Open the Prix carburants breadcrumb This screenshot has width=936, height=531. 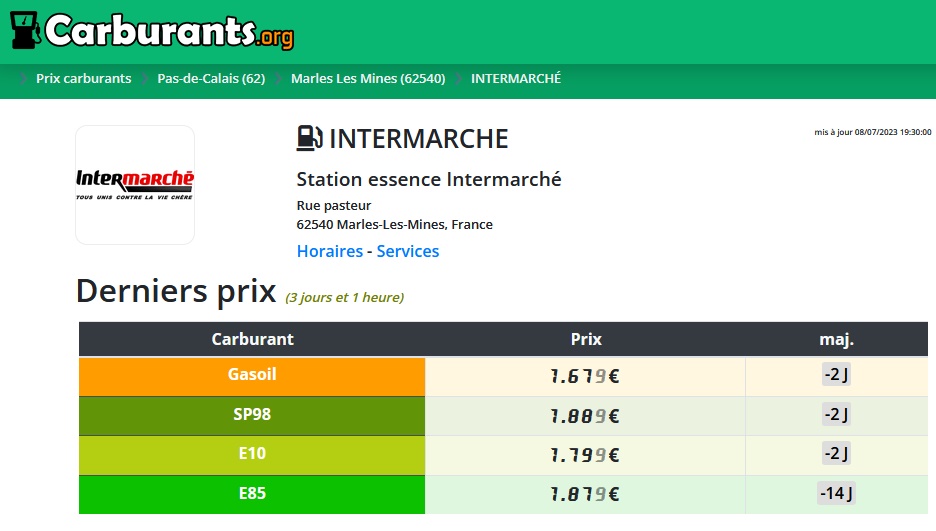pos(84,79)
